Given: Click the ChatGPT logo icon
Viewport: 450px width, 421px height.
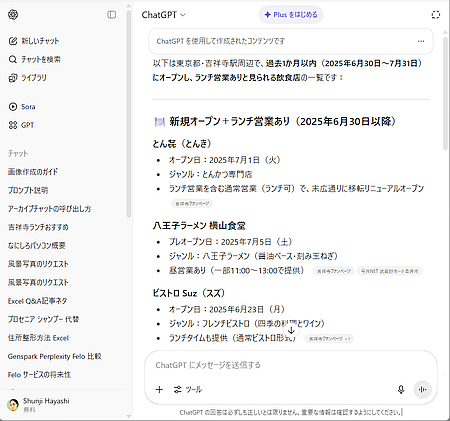Looking at the screenshot, I should tap(13, 15).
